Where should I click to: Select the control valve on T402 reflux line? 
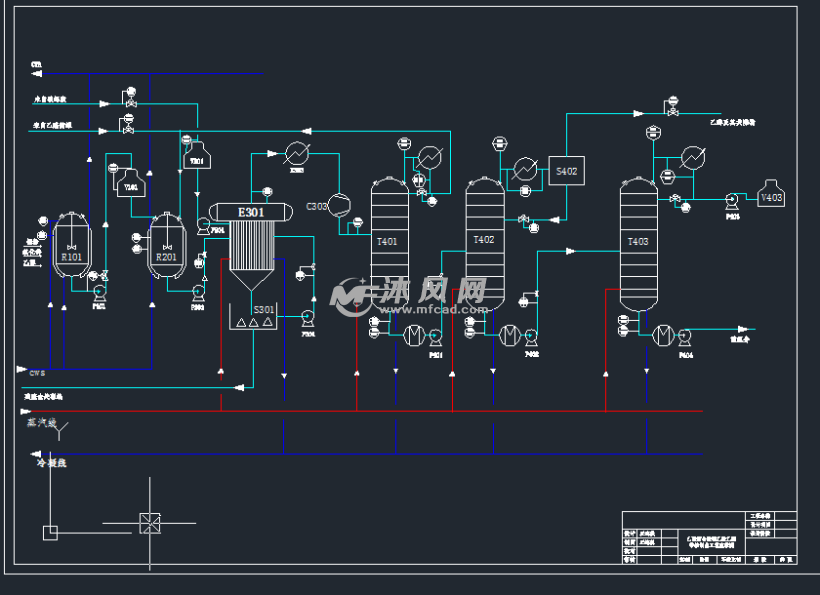[x=523, y=219]
